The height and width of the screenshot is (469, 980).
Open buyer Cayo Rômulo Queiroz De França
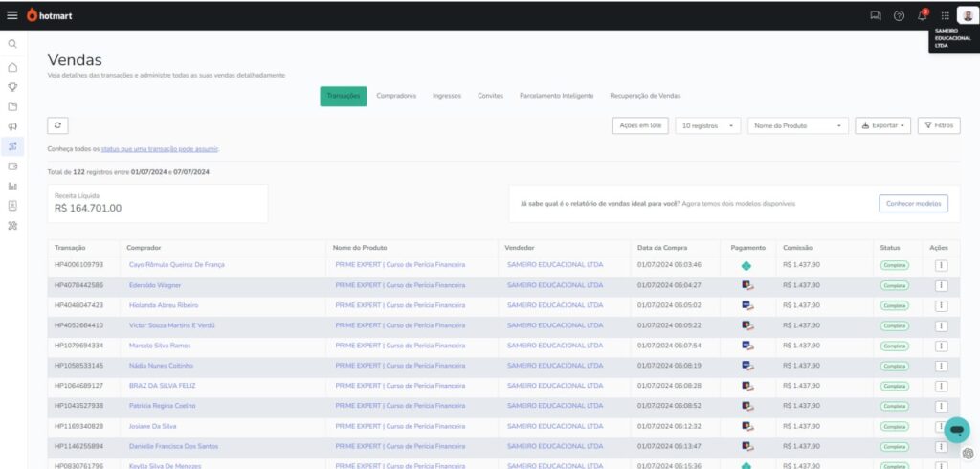[177, 265]
